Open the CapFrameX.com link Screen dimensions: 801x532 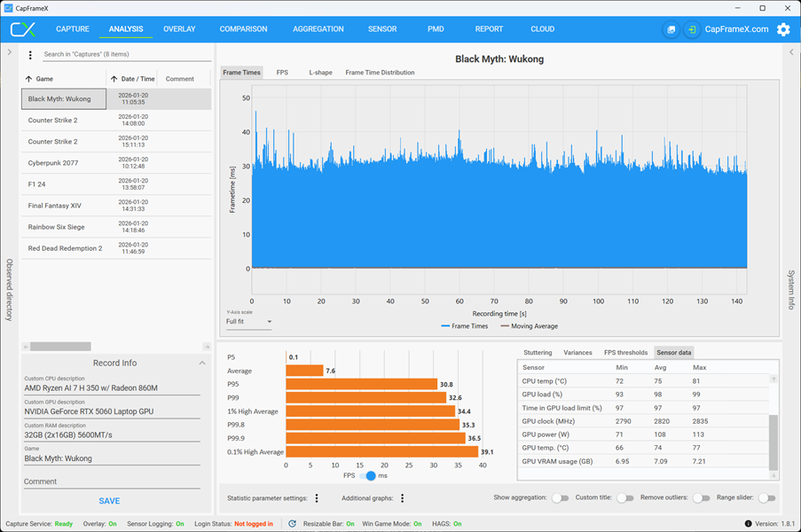[x=736, y=29]
